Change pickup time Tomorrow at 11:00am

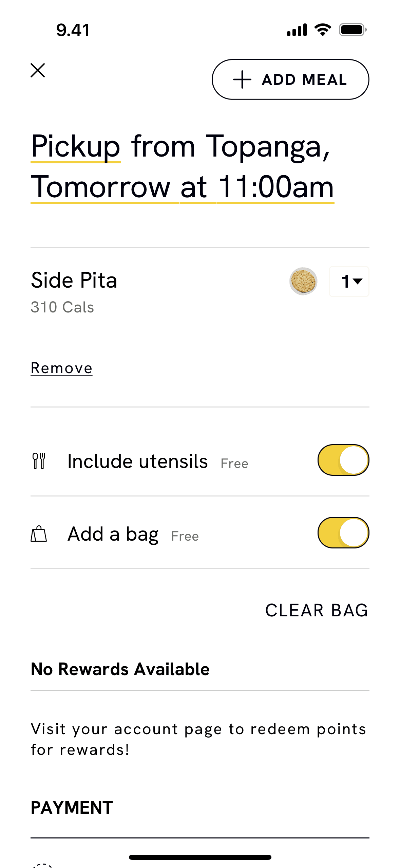click(x=182, y=187)
